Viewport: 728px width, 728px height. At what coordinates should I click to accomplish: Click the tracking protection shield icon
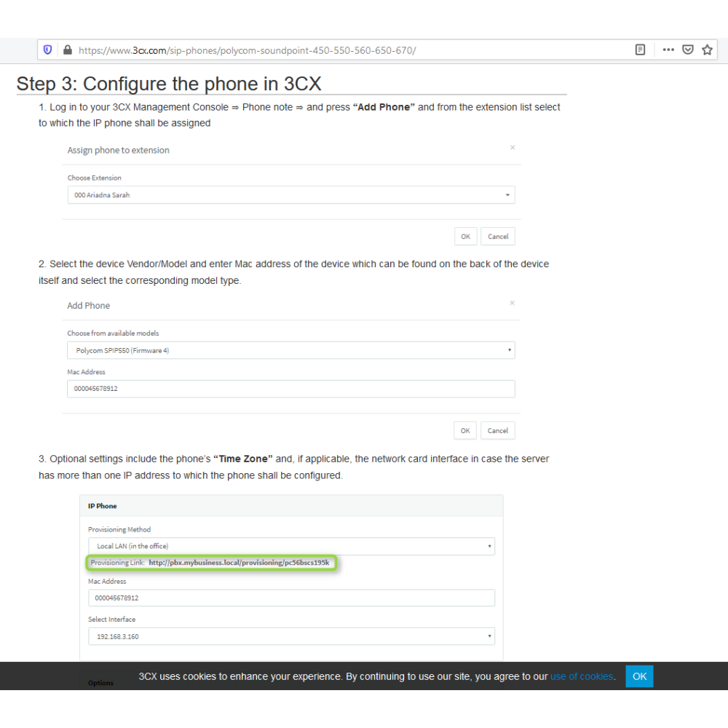point(48,50)
